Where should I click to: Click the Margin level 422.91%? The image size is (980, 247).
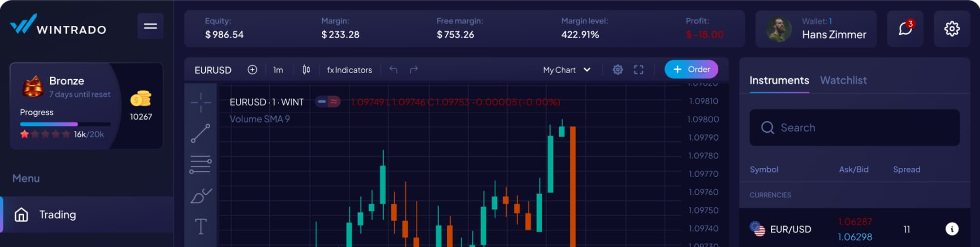pos(580,35)
